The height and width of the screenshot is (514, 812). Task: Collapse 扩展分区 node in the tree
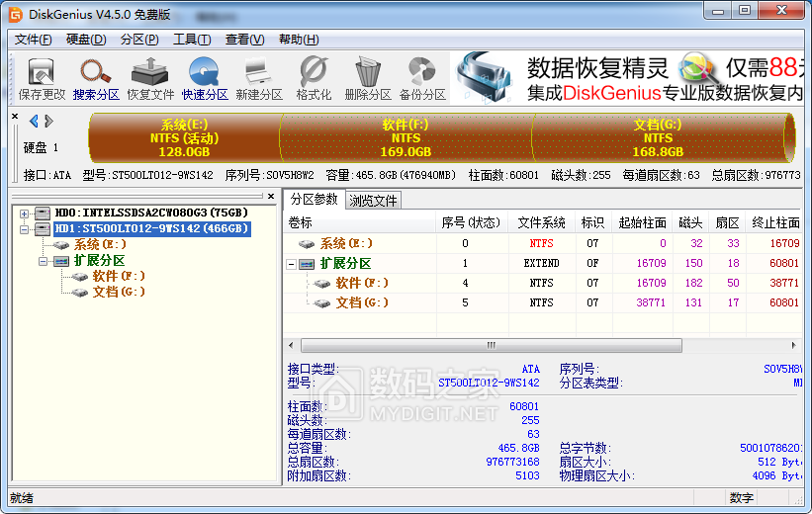(43, 261)
